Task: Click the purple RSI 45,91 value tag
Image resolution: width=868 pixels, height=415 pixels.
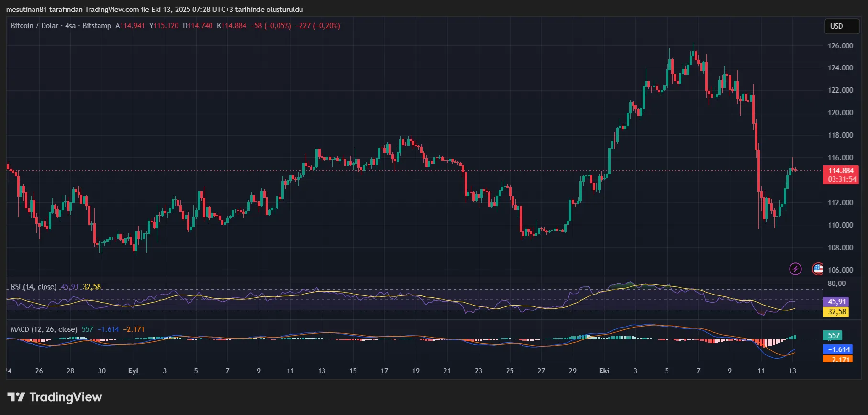Action: point(836,302)
